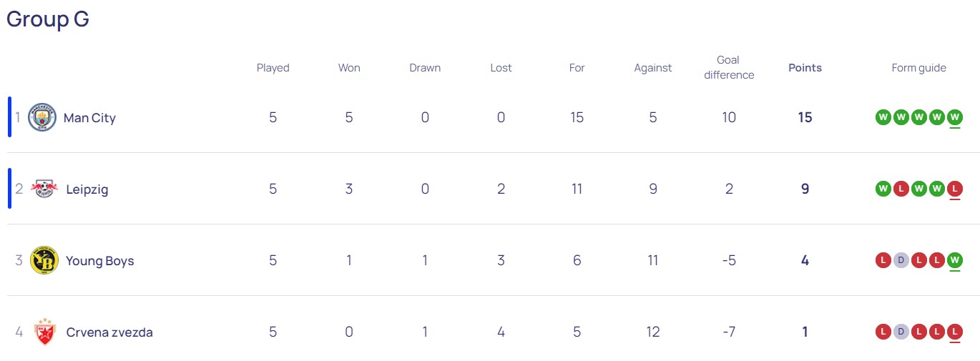Click the Goal difference column header

(729, 67)
